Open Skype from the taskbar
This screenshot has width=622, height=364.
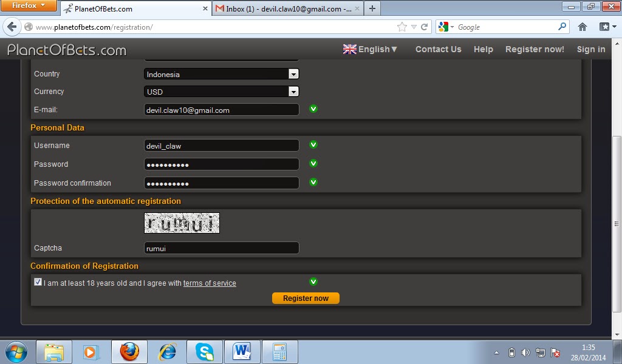[205, 352]
